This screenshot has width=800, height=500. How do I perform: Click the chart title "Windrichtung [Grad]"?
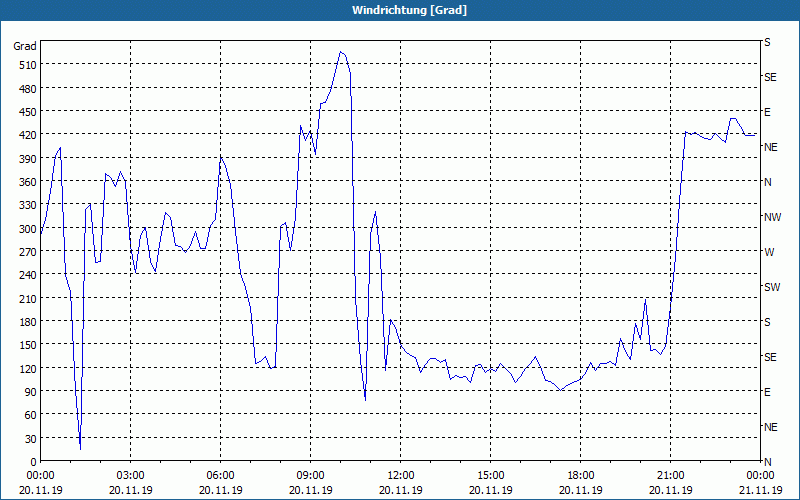tap(409, 10)
